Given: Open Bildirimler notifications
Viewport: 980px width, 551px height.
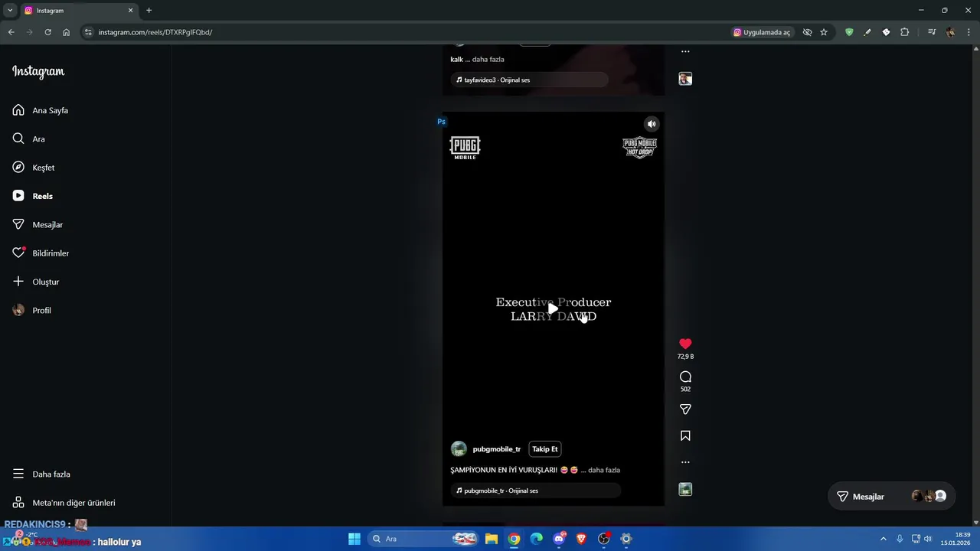Looking at the screenshot, I should click(41, 253).
